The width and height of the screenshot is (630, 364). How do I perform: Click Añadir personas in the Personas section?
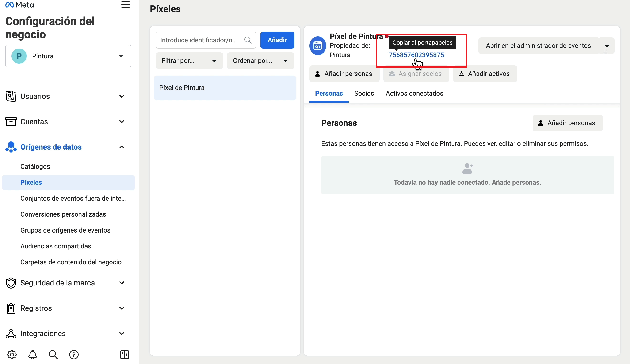(x=567, y=123)
